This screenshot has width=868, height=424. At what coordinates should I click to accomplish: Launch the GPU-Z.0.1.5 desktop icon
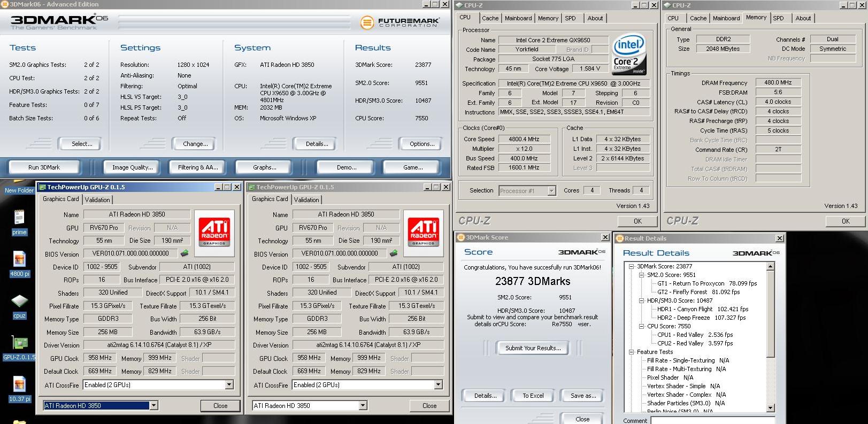(19, 348)
